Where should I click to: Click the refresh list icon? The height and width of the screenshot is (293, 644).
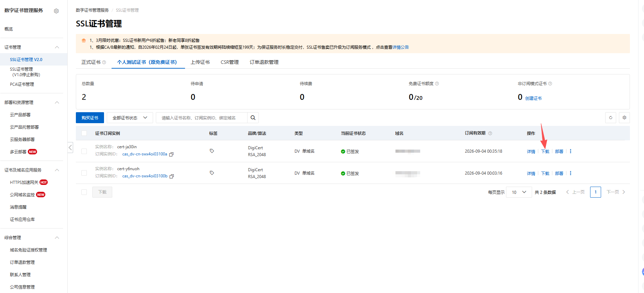[610, 118]
